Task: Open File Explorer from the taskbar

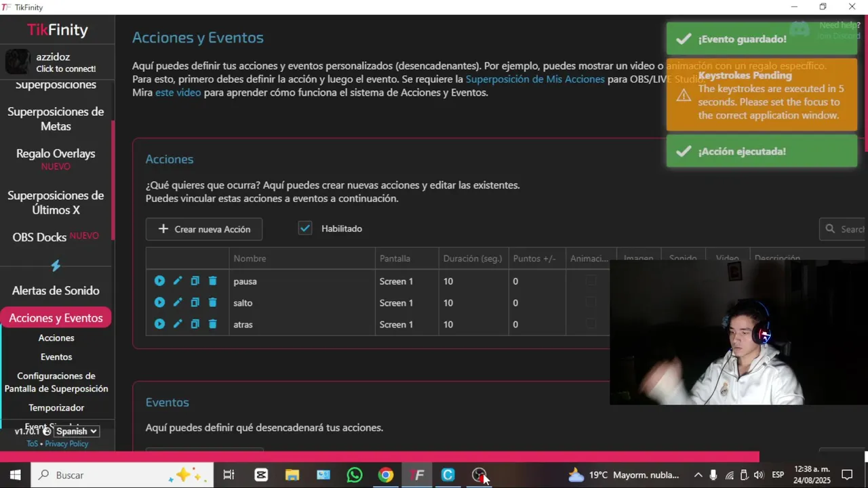Action: (292, 475)
